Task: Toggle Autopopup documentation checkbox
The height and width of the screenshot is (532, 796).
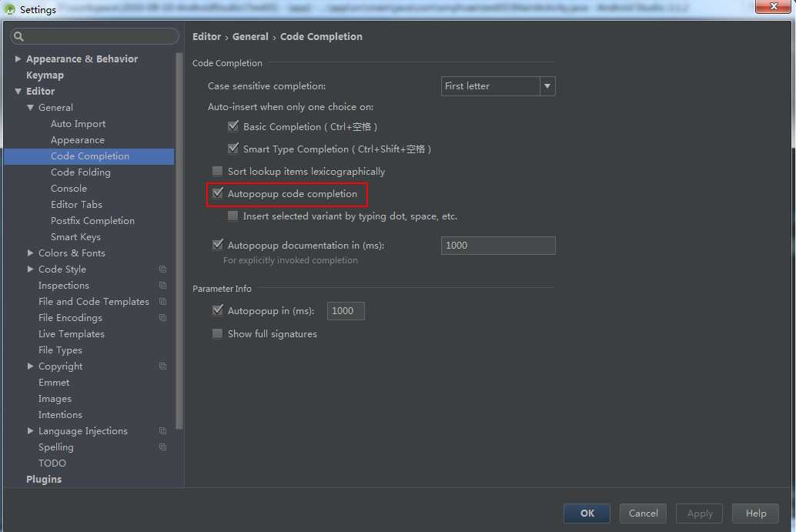Action: click(x=217, y=245)
